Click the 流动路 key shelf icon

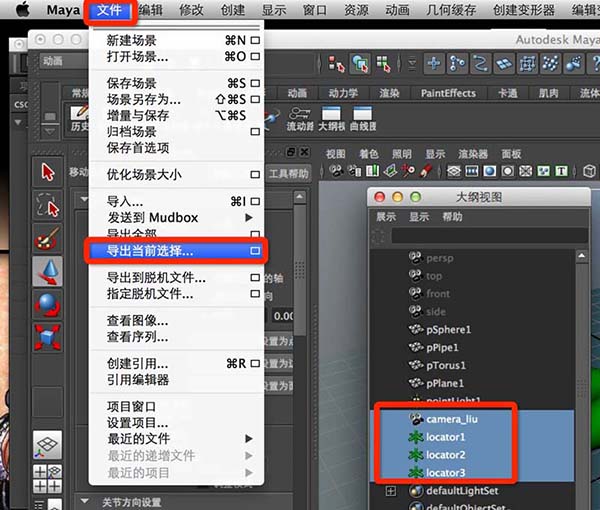[300, 118]
